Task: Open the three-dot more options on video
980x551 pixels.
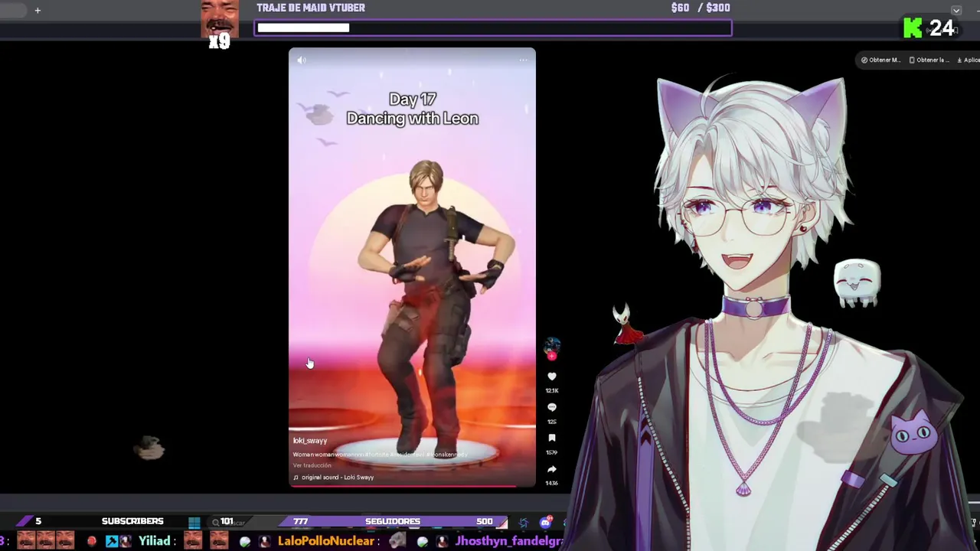Action: click(523, 60)
